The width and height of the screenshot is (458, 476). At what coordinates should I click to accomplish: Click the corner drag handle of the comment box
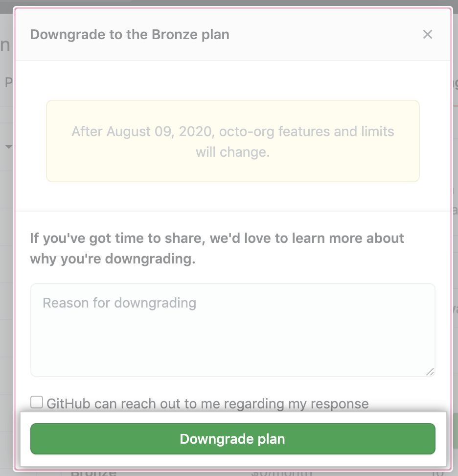tap(431, 372)
